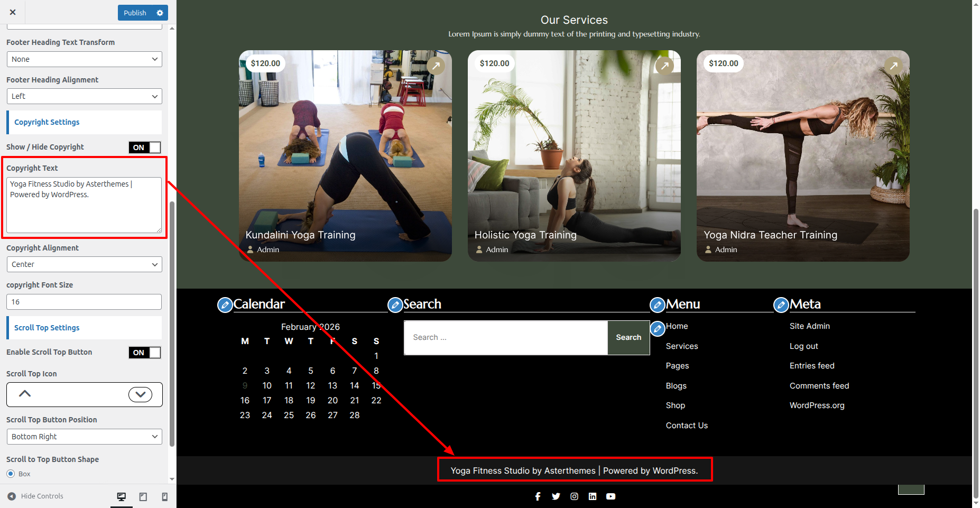Switch to mobile preview device icon
This screenshot has width=980, height=508.
[164, 496]
